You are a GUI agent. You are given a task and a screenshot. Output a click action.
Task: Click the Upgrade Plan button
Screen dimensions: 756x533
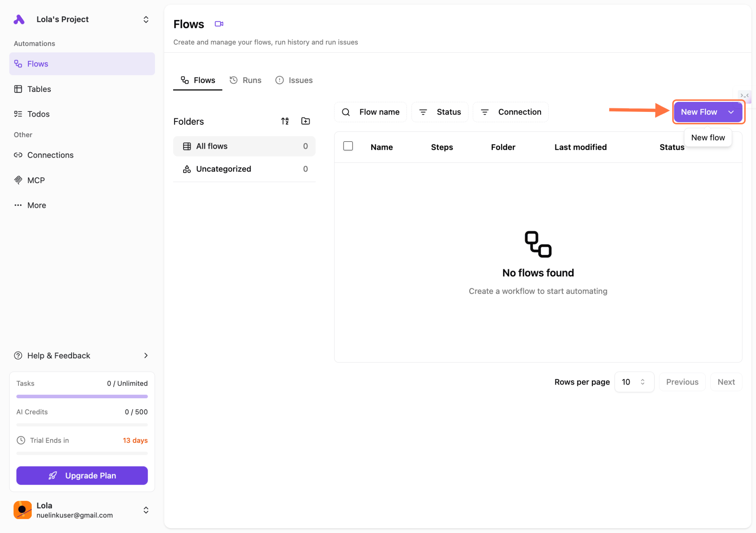82,475
